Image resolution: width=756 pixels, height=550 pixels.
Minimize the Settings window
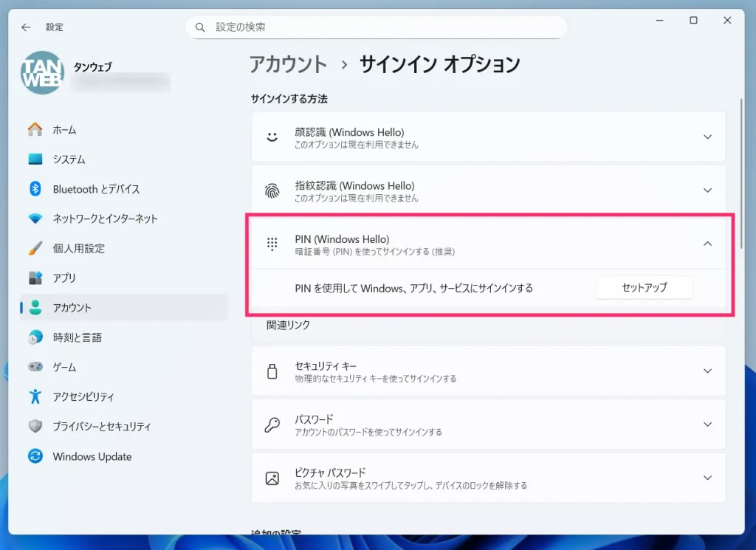pyautogui.click(x=659, y=20)
